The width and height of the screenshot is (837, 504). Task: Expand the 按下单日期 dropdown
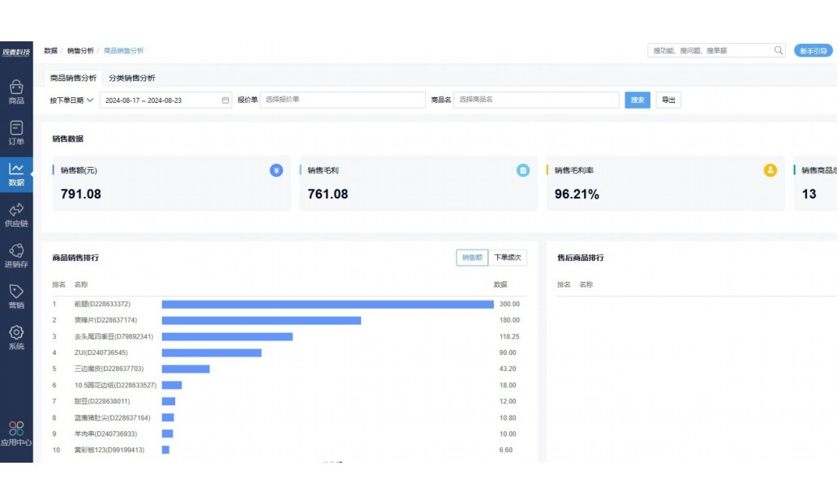tap(71, 100)
